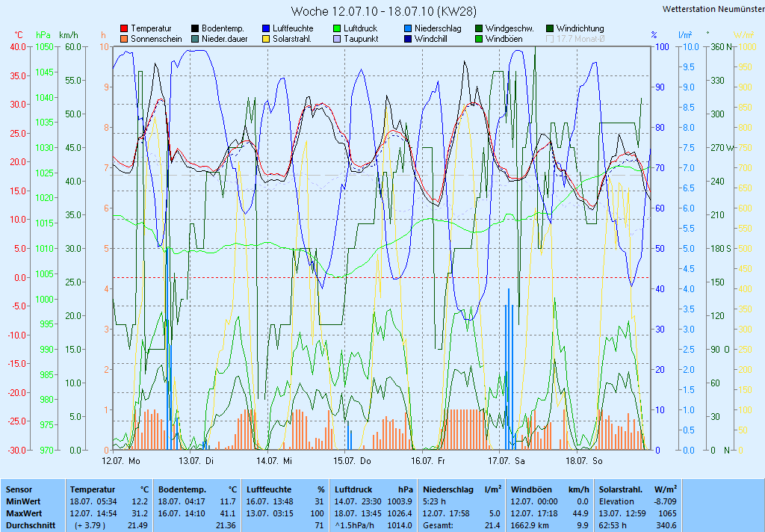Screen dimensions: 765x532
Task: Click the Elevation label in Solarstrahl. column
Action: point(616,502)
